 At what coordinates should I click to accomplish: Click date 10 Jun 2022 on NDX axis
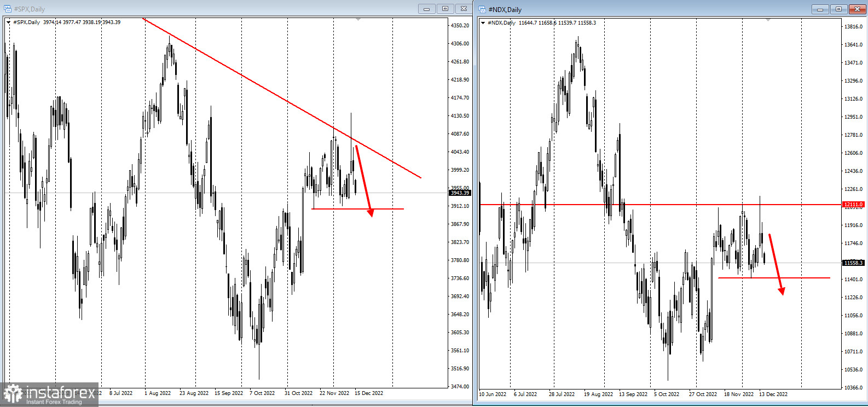493,394
